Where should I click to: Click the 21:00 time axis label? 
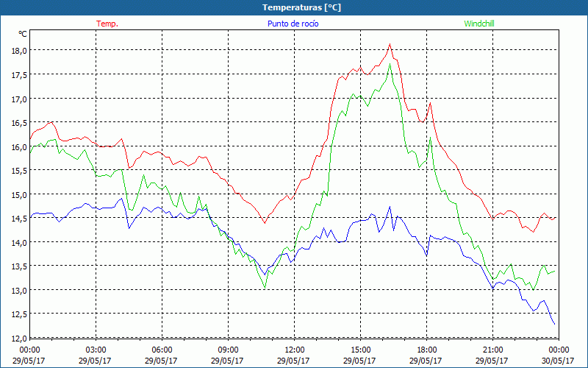(x=492, y=350)
